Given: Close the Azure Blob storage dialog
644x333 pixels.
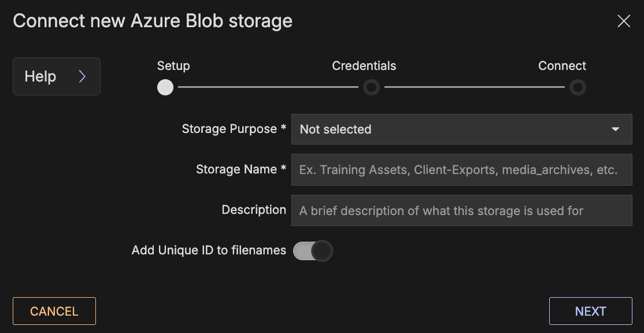Looking at the screenshot, I should (623, 21).
